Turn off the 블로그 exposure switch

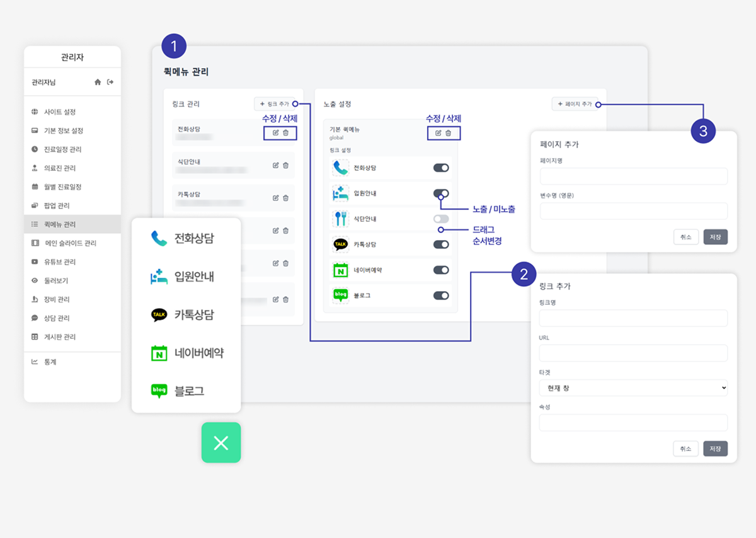tap(441, 295)
